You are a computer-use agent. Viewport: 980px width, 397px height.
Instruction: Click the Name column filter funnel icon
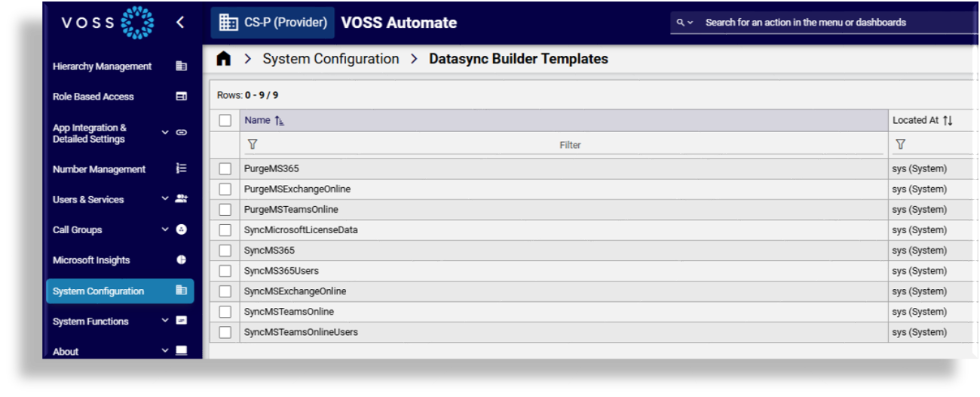pyautogui.click(x=253, y=144)
